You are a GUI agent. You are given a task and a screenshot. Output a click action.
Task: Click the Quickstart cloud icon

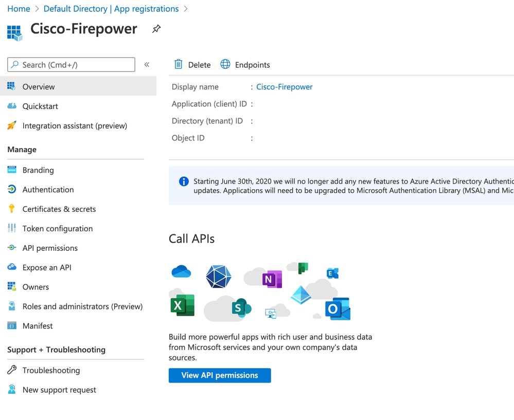coord(12,106)
